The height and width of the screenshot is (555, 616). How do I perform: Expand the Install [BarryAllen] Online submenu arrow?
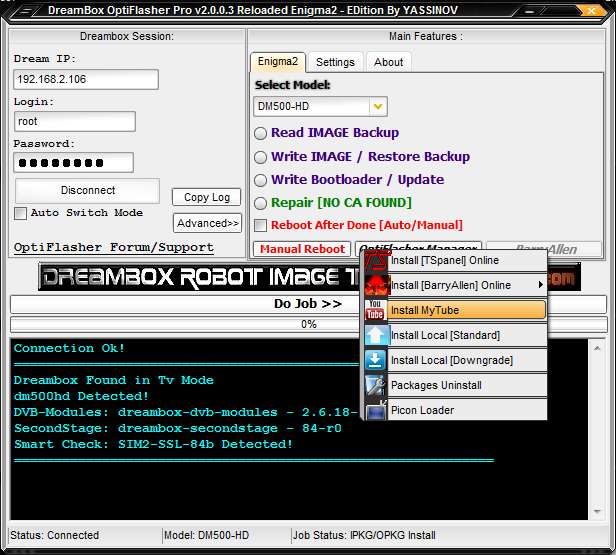click(541, 284)
